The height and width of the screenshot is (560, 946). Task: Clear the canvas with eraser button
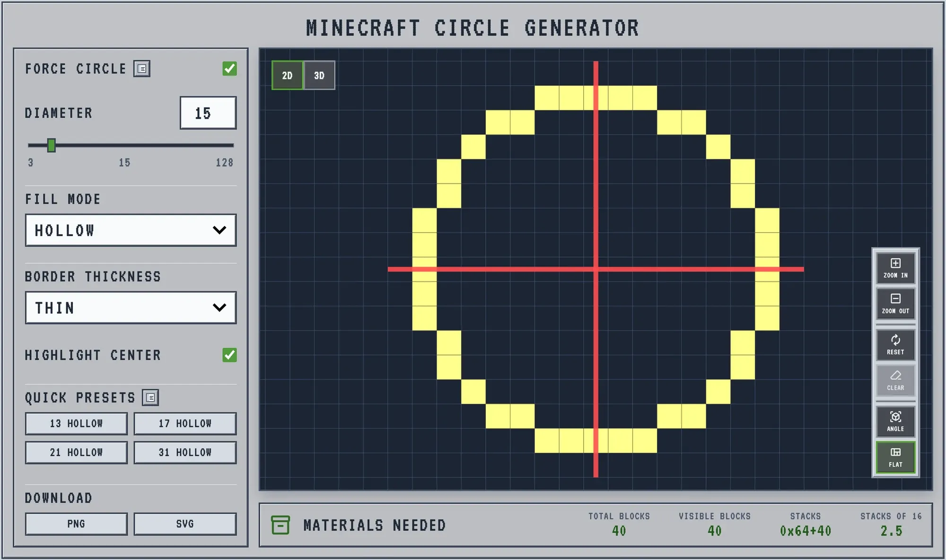coord(895,380)
